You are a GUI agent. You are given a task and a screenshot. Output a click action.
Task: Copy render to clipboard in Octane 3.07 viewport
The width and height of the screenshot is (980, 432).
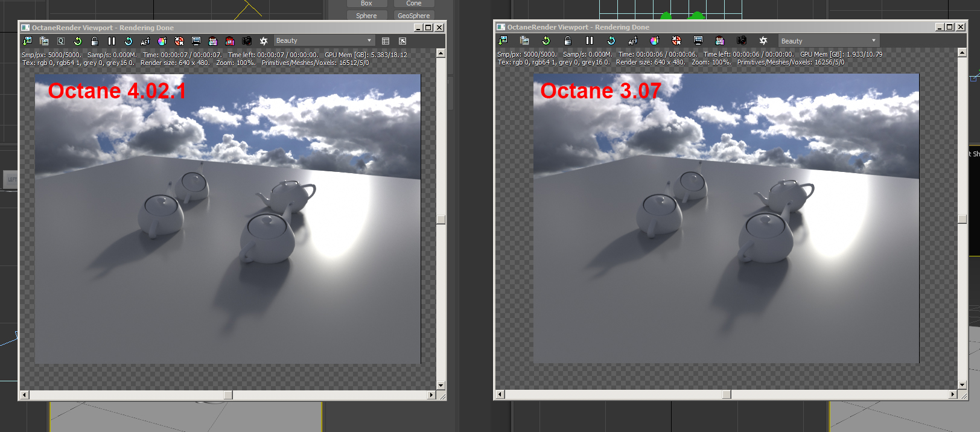pos(524,40)
